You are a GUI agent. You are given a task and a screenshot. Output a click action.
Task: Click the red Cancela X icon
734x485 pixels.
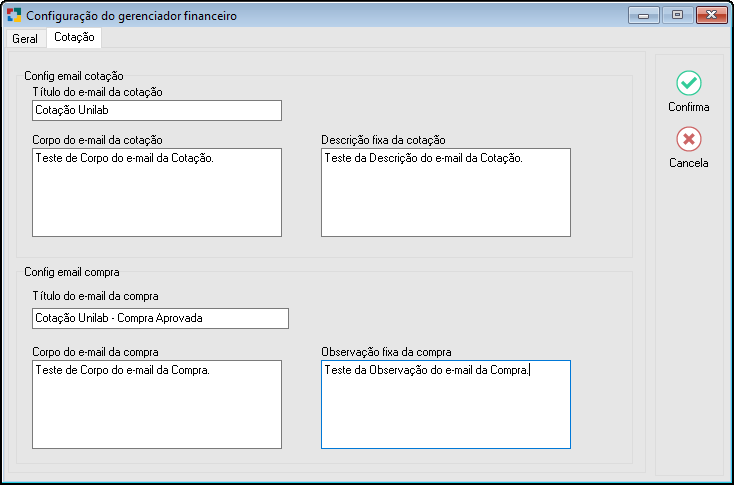(x=689, y=139)
